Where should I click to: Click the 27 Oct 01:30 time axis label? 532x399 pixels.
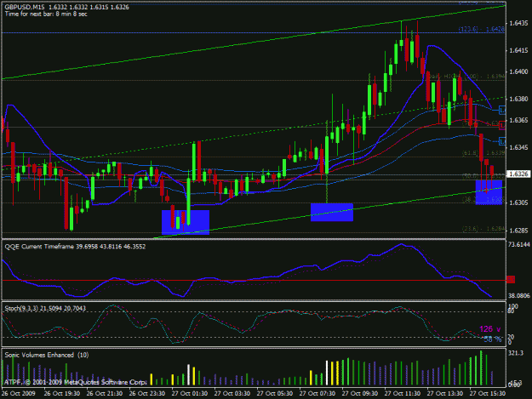[189, 394]
